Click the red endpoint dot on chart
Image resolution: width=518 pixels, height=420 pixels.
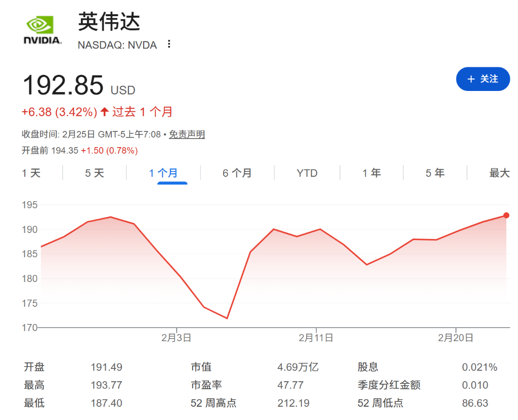pos(506,215)
